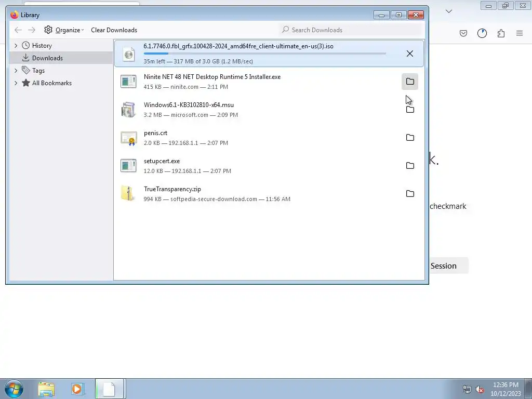The width and height of the screenshot is (532, 399).
Task: Select History in the sidebar
Action: coord(42,46)
